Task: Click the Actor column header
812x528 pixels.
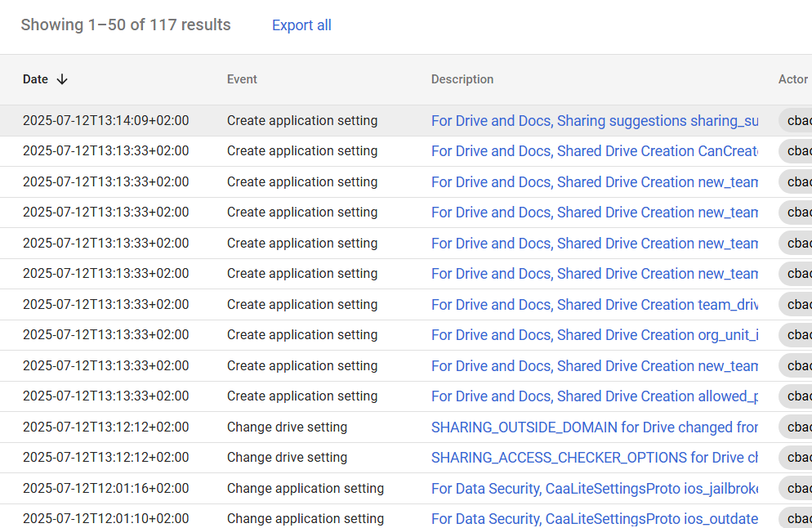Action: (x=792, y=78)
